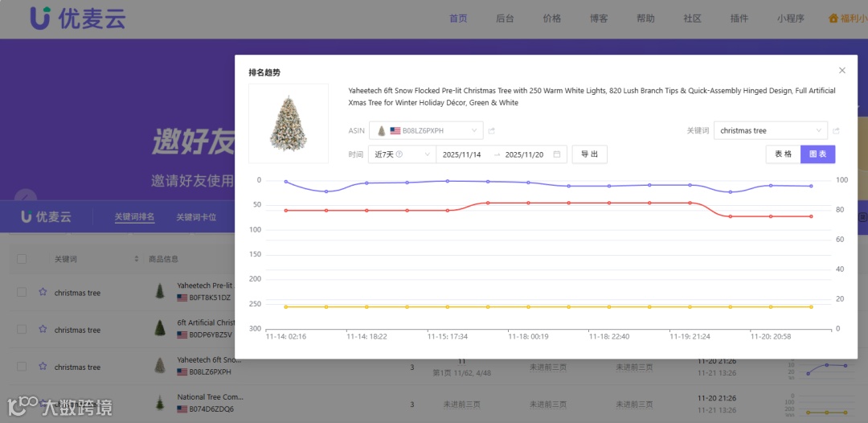Screen dimensions: 868x423
Task: Switch to 图表 chart view
Action: pos(817,154)
